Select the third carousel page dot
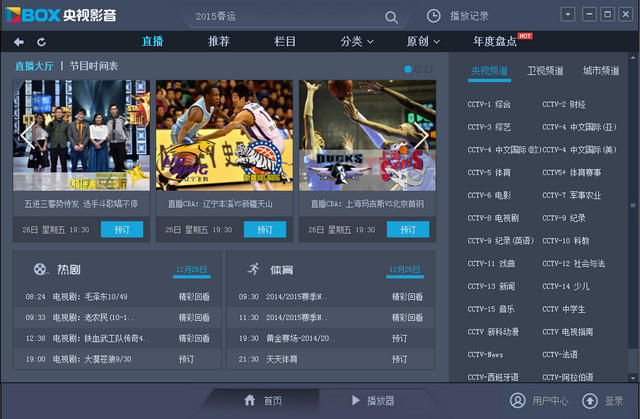This screenshot has height=419, width=640. pyautogui.click(x=429, y=69)
